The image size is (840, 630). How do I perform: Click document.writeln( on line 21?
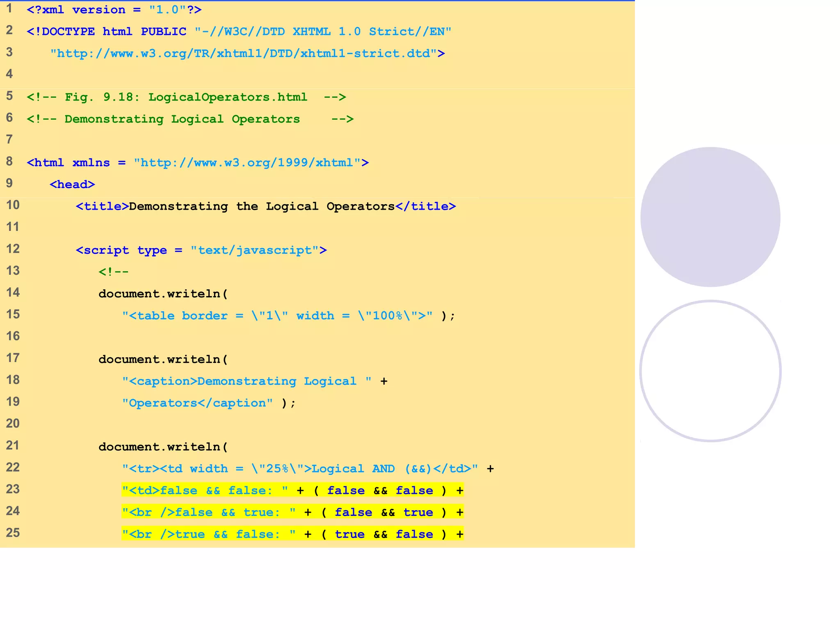click(x=163, y=447)
